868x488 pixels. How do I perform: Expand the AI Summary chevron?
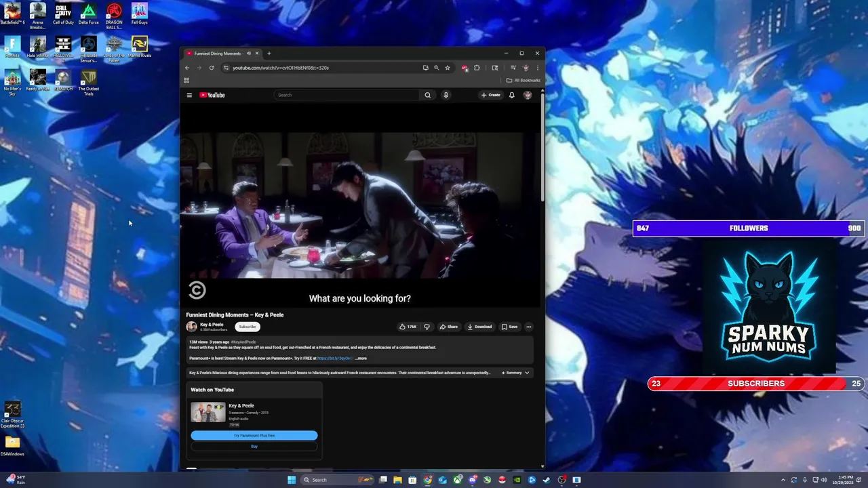tap(527, 373)
